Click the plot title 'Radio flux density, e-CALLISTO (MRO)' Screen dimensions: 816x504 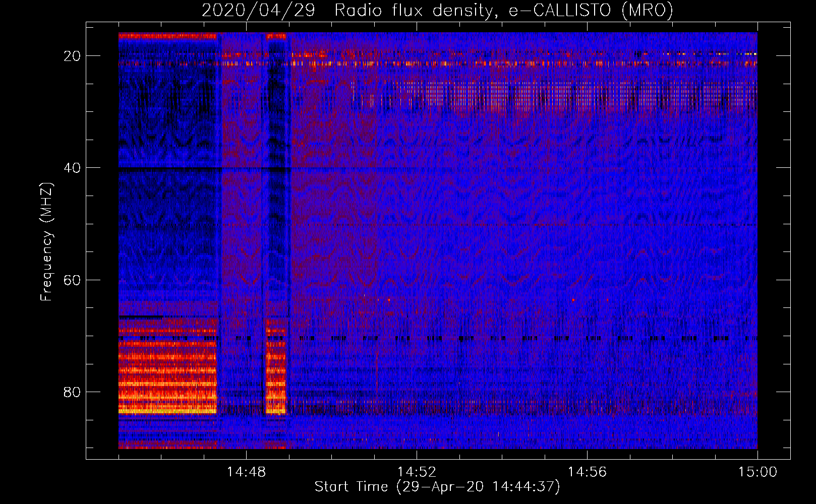click(x=504, y=10)
